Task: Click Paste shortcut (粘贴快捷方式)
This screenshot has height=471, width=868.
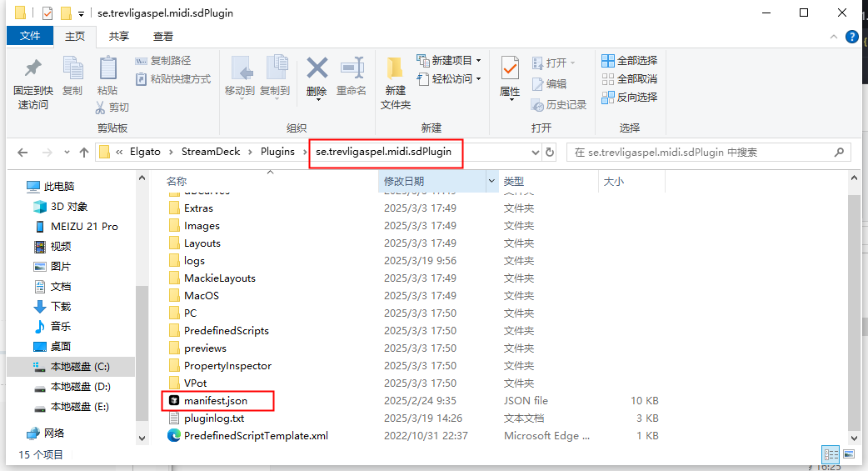Action: pyautogui.click(x=173, y=78)
